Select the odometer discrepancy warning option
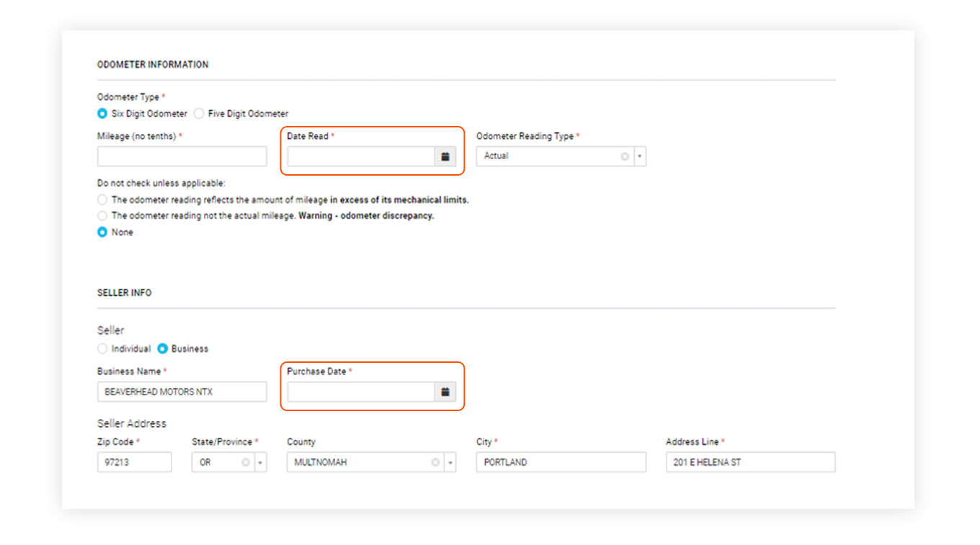980x545 pixels. click(102, 215)
